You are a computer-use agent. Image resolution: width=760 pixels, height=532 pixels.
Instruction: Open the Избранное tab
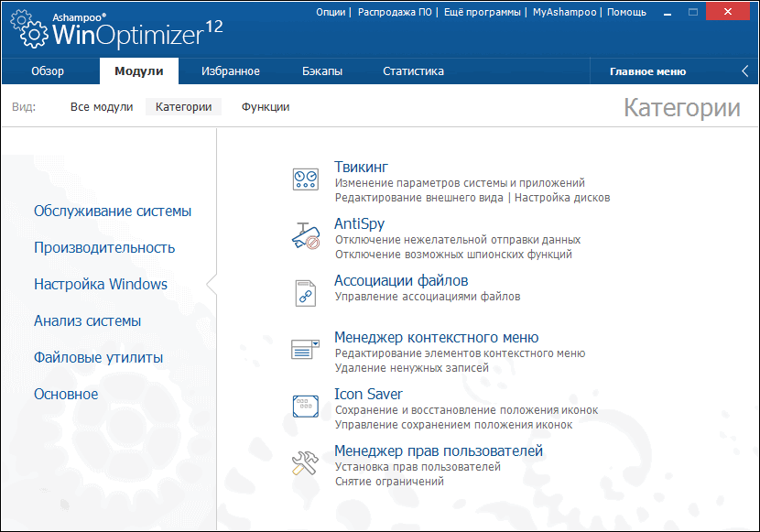[231, 71]
